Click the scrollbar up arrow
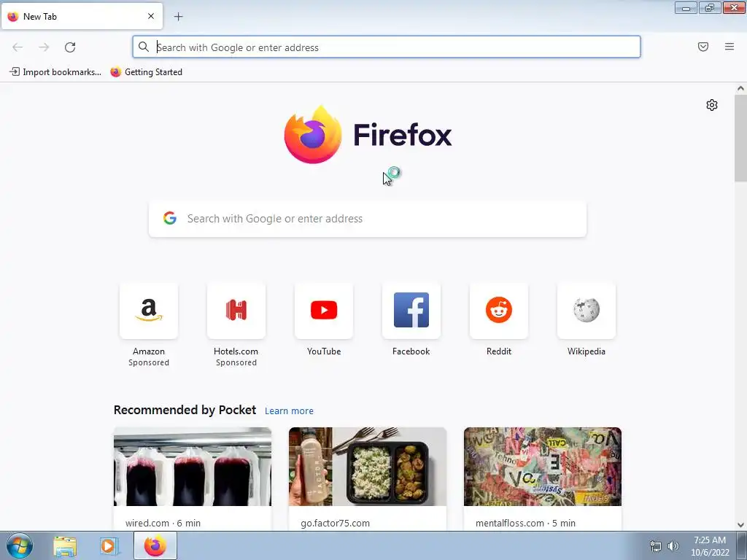 740,88
